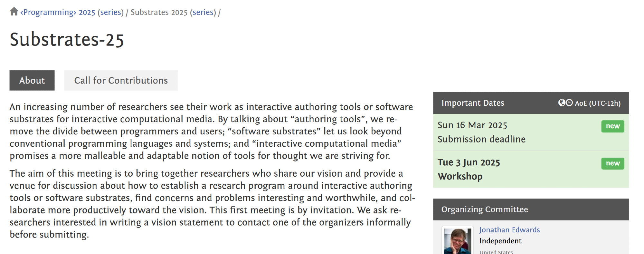Open the ‹Programming› 2025 breadcrumb link
This screenshot has width=644, height=254.
[x=58, y=12]
